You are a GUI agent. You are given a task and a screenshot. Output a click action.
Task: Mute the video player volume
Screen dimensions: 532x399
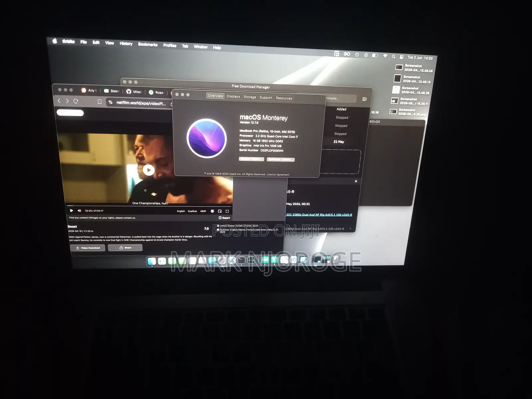(x=79, y=210)
